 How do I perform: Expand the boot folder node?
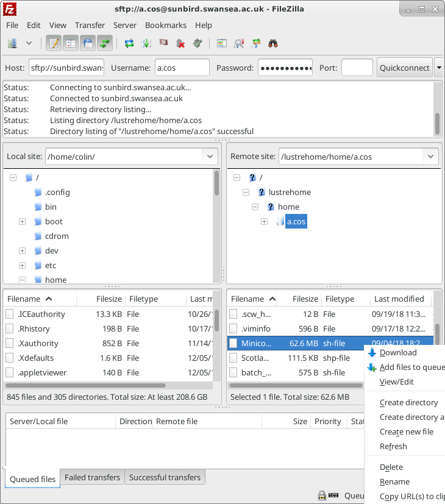coord(22,221)
